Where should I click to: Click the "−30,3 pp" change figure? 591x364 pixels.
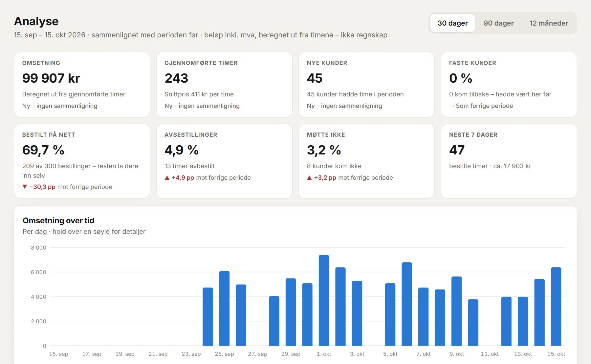[42, 187]
